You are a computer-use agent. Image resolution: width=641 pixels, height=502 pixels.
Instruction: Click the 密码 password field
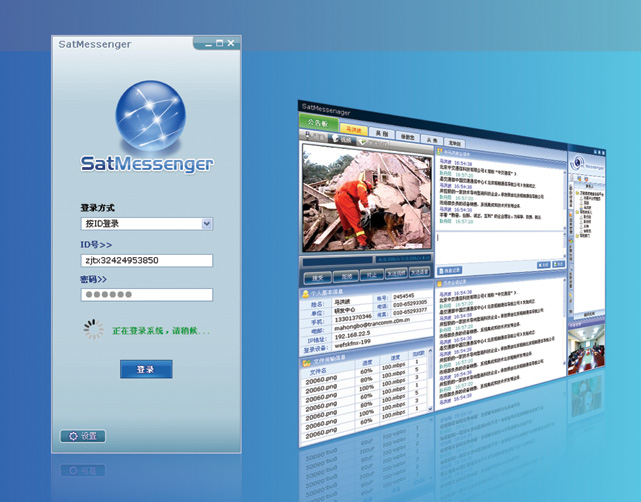(146, 294)
